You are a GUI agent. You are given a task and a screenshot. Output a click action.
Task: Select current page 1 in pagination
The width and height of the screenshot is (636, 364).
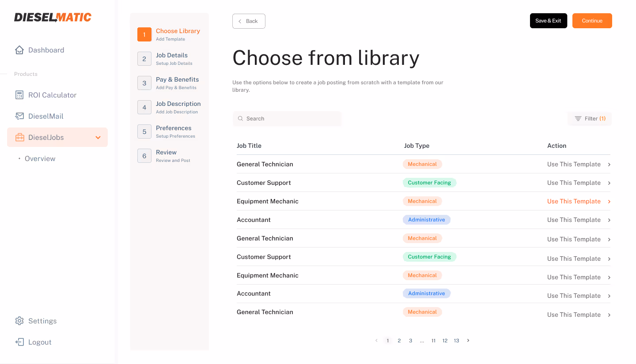click(388, 341)
